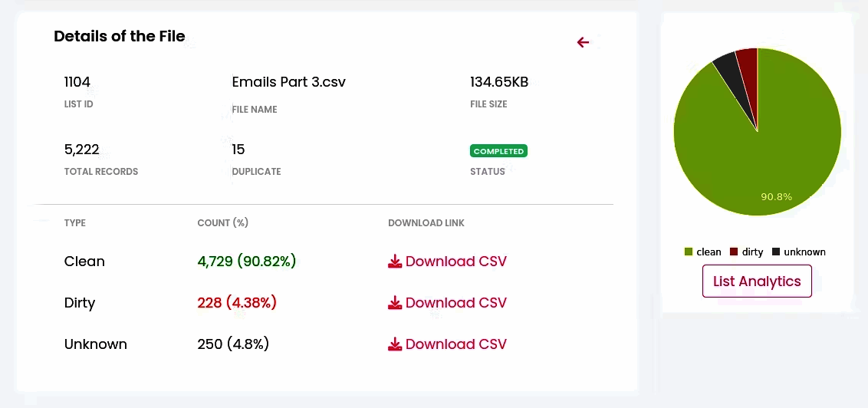Click the 90.8% label on pie chart

(x=776, y=197)
